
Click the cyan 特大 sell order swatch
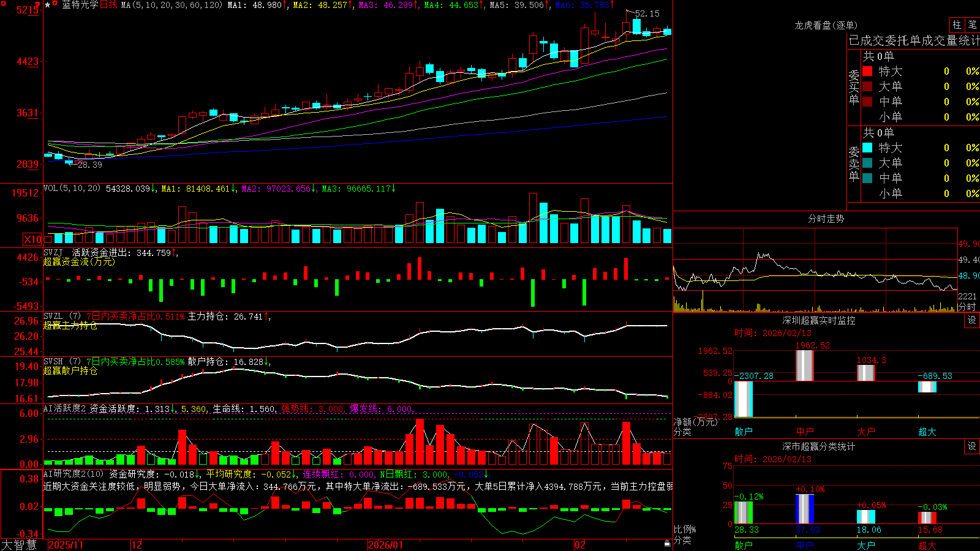point(867,148)
